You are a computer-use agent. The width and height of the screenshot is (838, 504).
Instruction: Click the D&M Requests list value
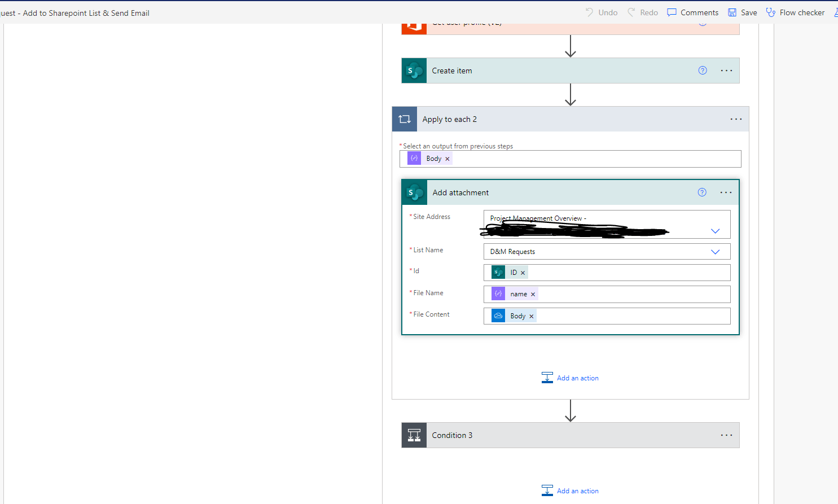click(x=512, y=252)
